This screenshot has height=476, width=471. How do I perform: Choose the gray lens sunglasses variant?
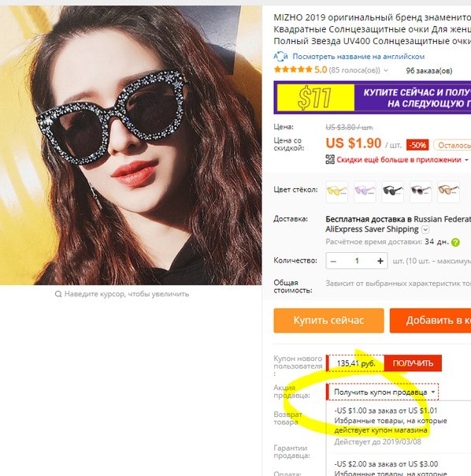tap(421, 192)
